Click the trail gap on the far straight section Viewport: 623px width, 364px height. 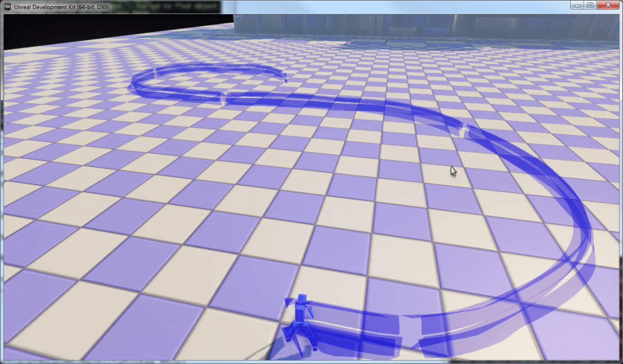(x=223, y=97)
